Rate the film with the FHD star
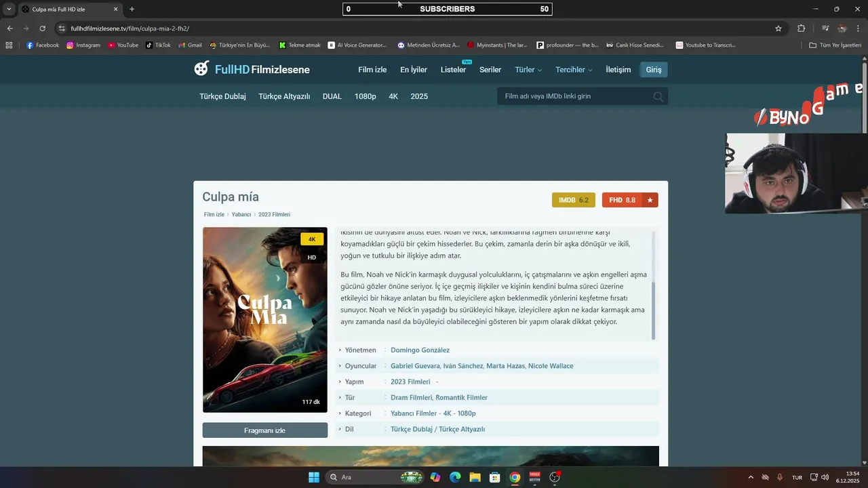This screenshot has width=868, height=488. [650, 200]
